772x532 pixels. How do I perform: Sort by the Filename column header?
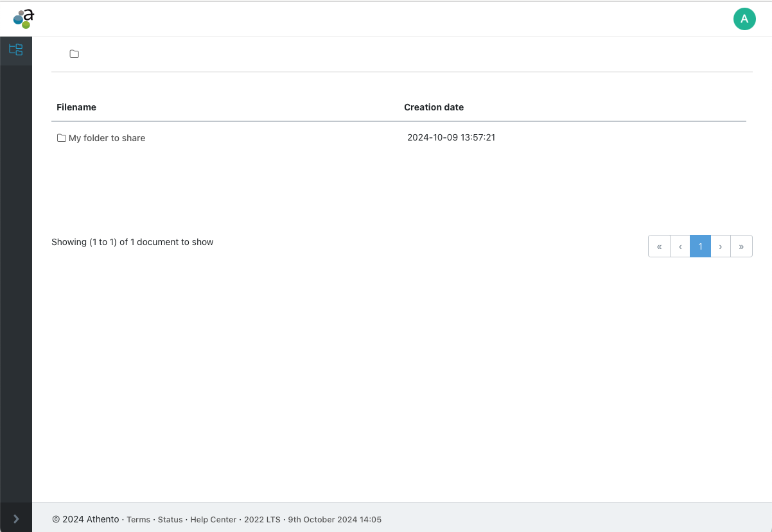pyautogui.click(x=76, y=107)
